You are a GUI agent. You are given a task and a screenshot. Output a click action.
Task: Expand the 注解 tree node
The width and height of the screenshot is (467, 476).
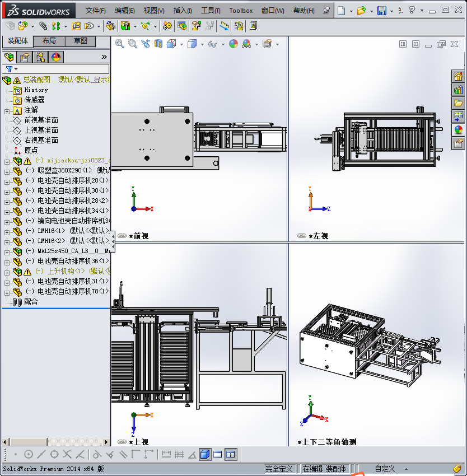tap(7, 111)
